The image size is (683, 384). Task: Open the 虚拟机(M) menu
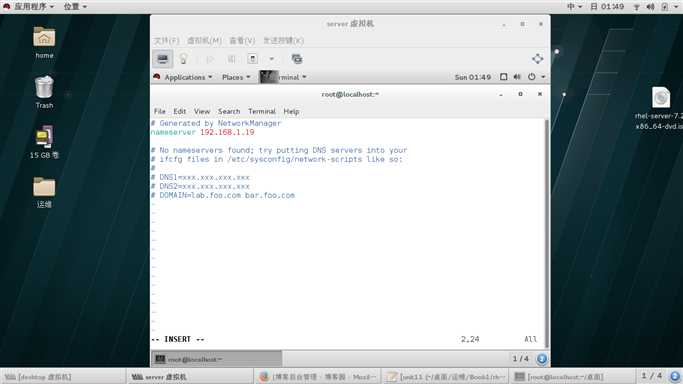point(204,40)
